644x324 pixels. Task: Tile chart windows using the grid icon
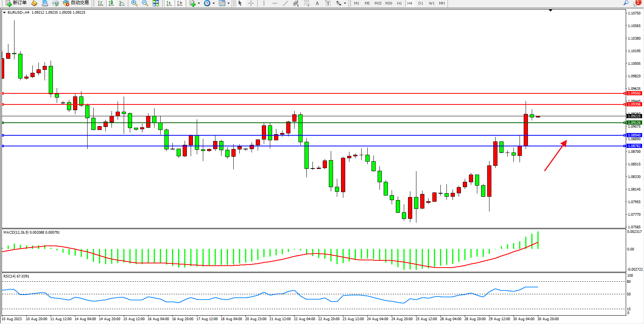pyautogui.click(x=156, y=3)
